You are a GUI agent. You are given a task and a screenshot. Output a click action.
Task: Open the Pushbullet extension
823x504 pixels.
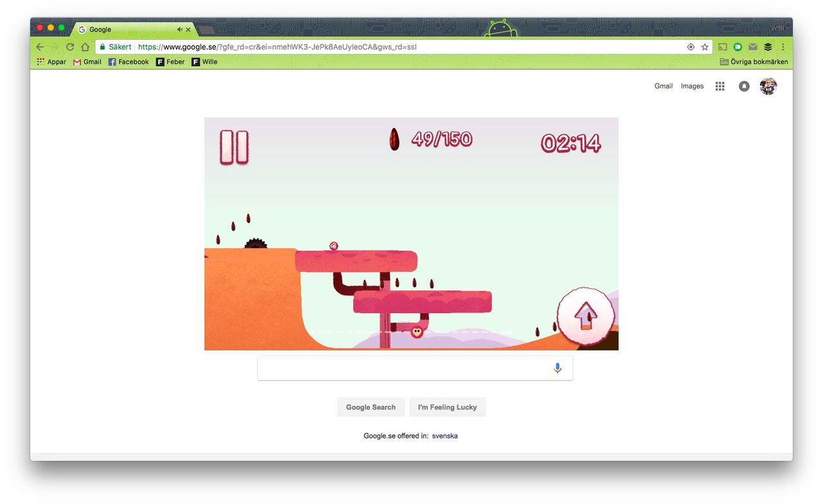coord(737,47)
